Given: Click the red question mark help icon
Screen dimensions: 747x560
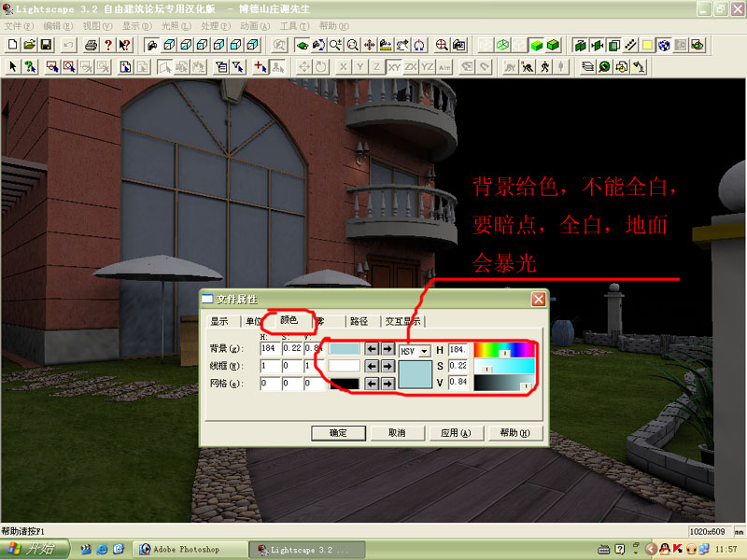Looking at the screenshot, I should pyautogui.click(x=108, y=45).
